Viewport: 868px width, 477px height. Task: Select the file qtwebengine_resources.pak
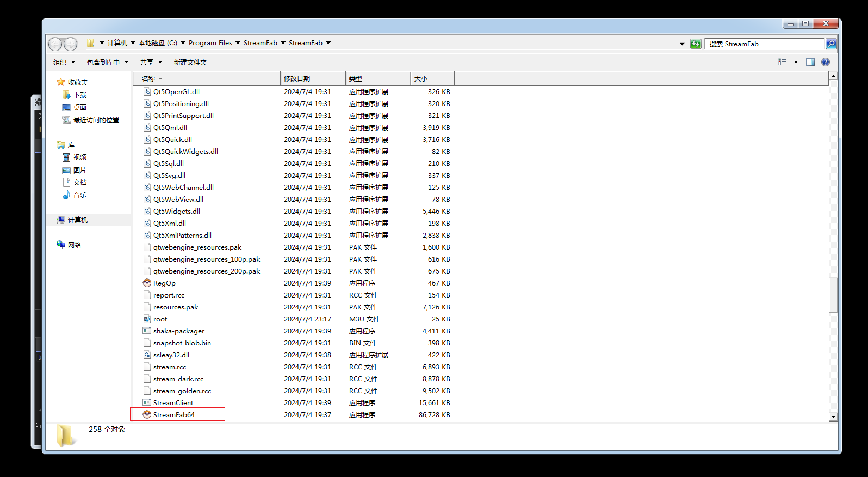(x=197, y=247)
